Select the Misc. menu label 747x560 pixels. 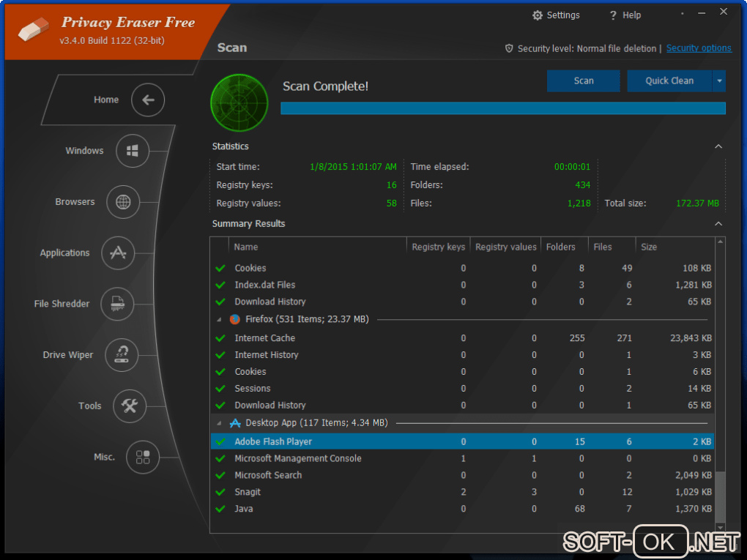tap(104, 457)
